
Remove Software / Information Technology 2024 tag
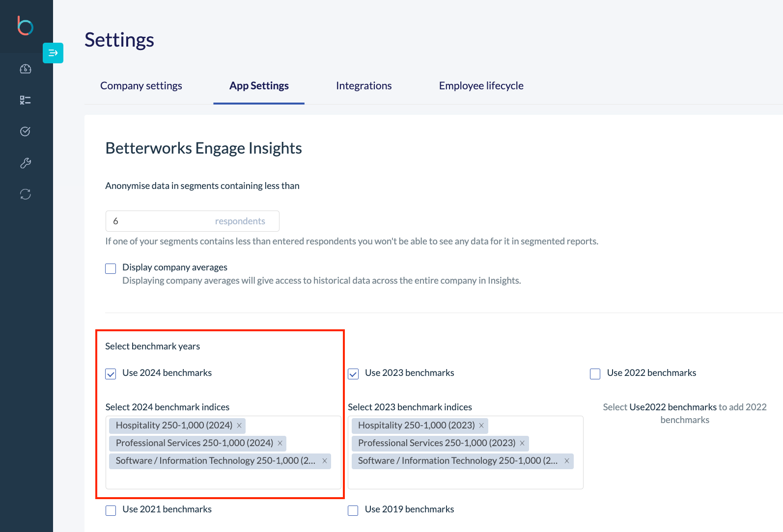325,461
